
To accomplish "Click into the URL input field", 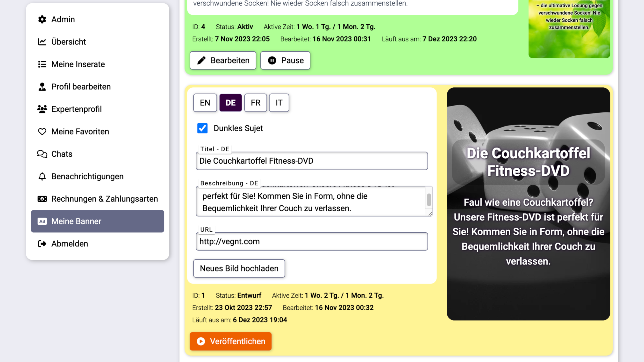I will click(312, 241).
